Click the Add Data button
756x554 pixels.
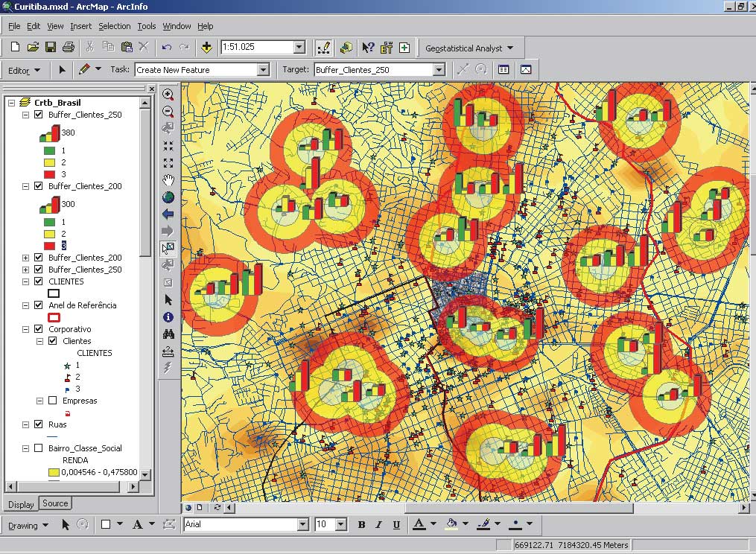(x=206, y=47)
